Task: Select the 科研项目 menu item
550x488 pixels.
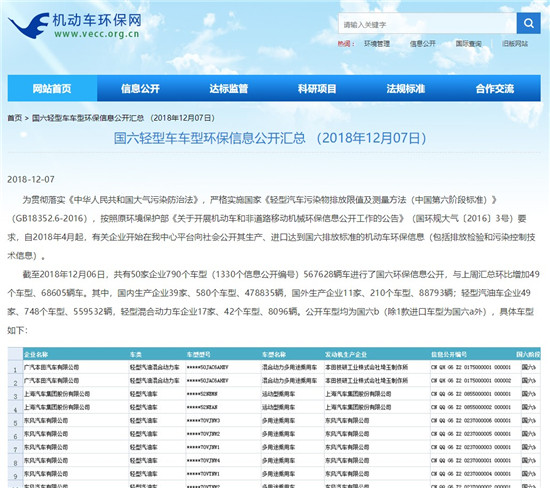Action: coord(317,88)
